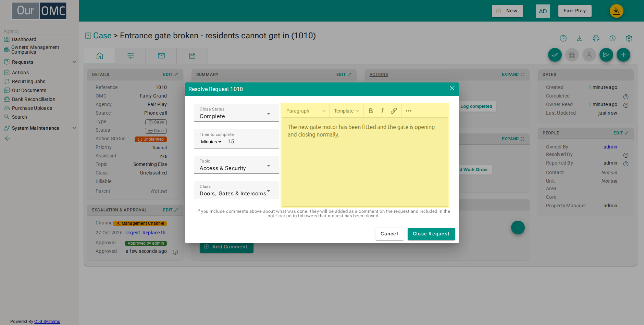Click the download icon in case header

580,38
